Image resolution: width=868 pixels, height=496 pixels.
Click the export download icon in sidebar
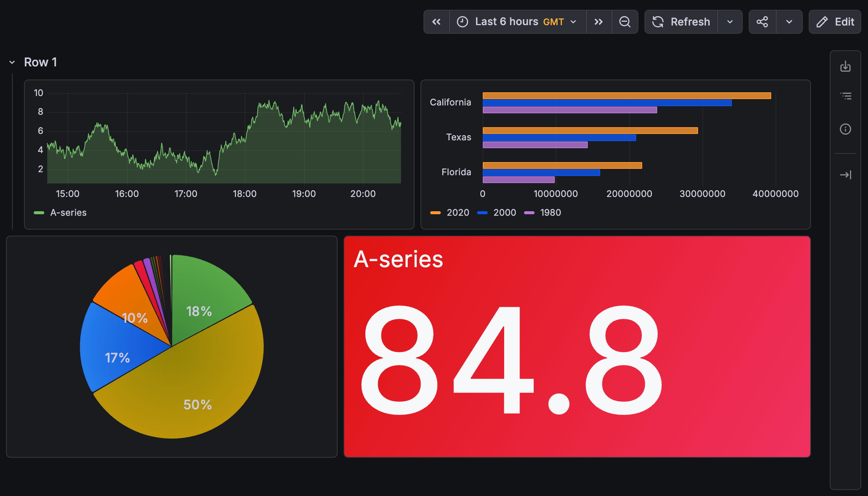pos(845,66)
